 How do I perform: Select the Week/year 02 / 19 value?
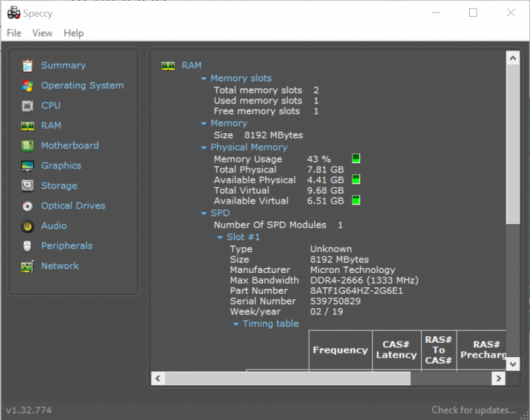(327, 312)
